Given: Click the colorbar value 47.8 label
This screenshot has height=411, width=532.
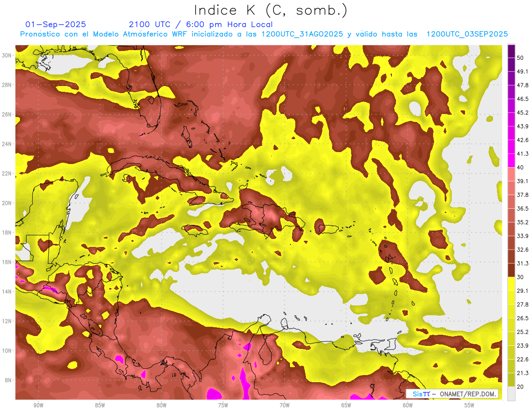Looking at the screenshot, I should (523, 85).
